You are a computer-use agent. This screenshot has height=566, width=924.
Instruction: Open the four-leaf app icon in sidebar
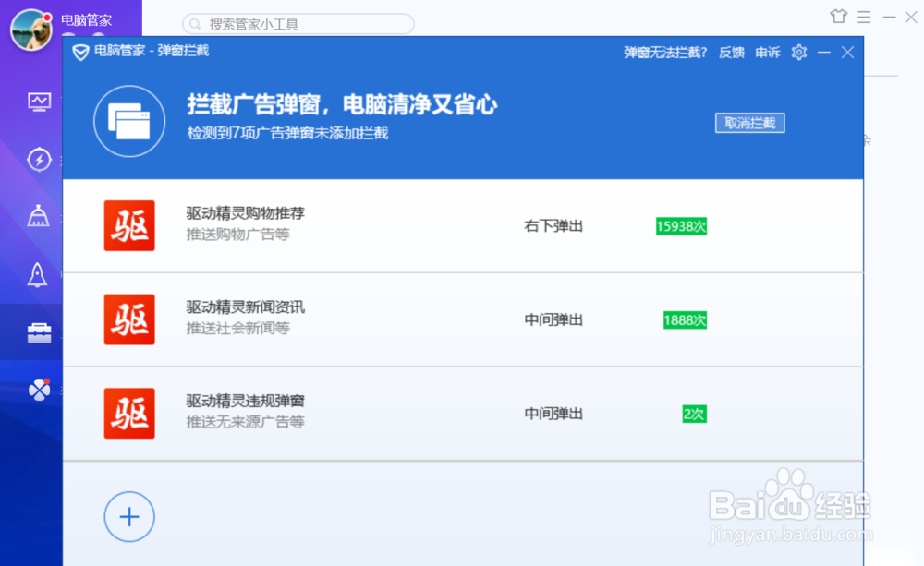point(40,390)
